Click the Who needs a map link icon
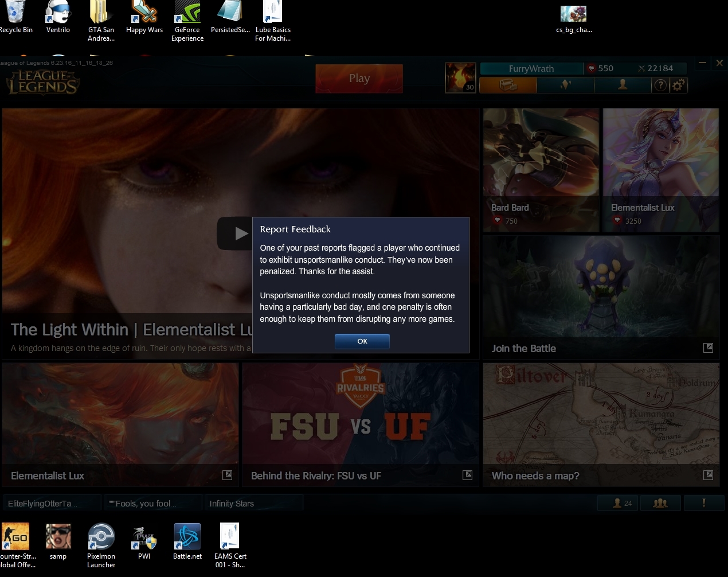This screenshot has width=728, height=577. point(709,475)
